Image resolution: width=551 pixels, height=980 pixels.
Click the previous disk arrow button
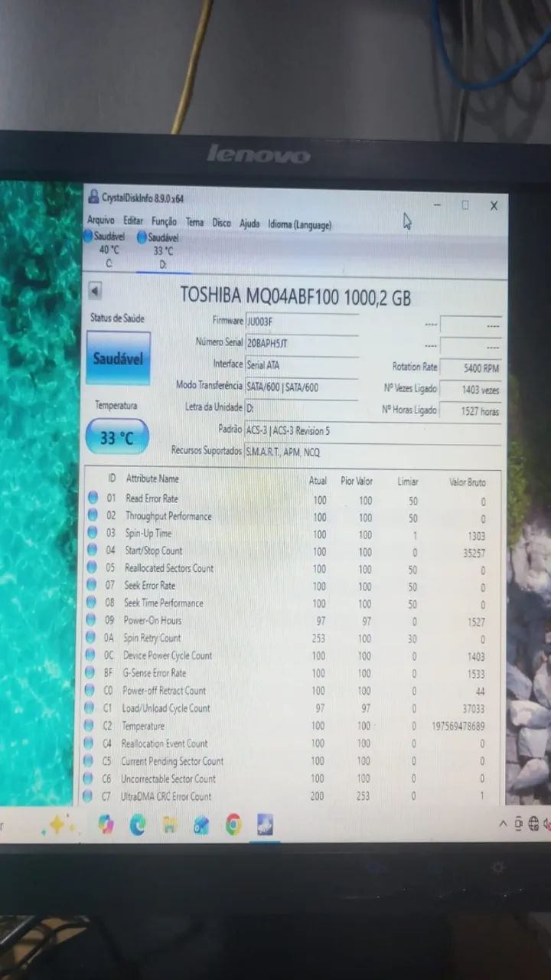pyautogui.click(x=95, y=291)
